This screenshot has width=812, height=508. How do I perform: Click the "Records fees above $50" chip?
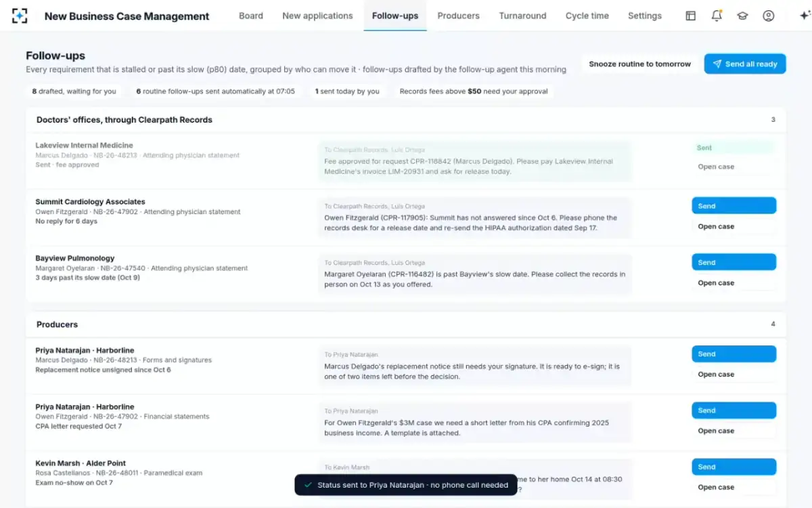[x=474, y=91]
